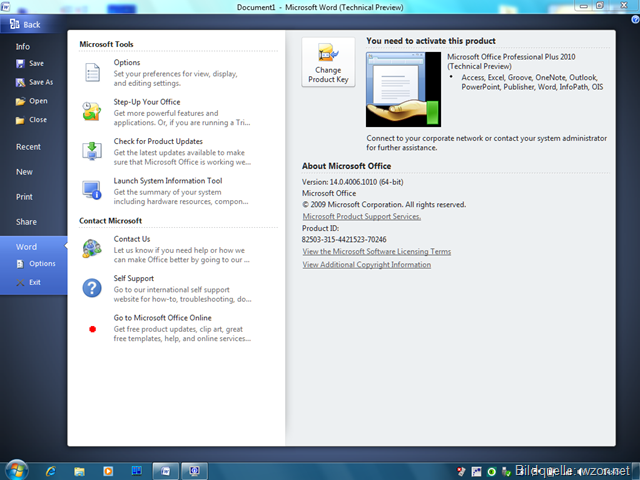Launch System Information Tool via its icon

click(92, 189)
